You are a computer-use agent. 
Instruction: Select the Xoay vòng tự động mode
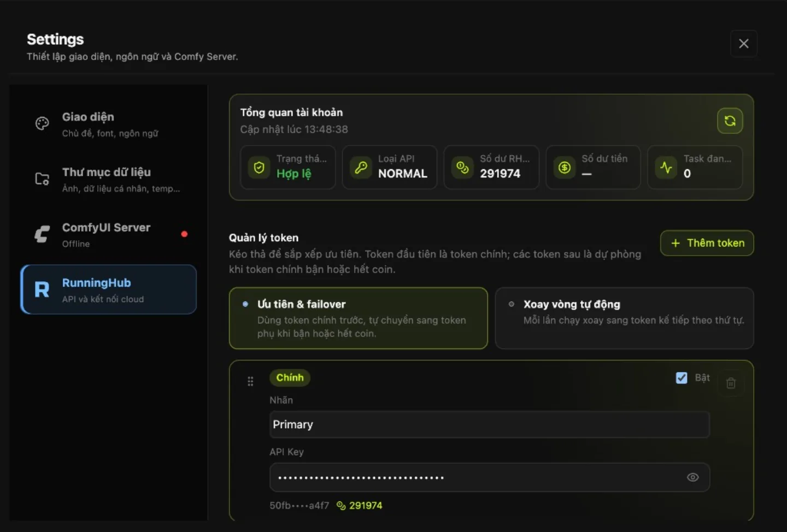pyautogui.click(x=624, y=318)
